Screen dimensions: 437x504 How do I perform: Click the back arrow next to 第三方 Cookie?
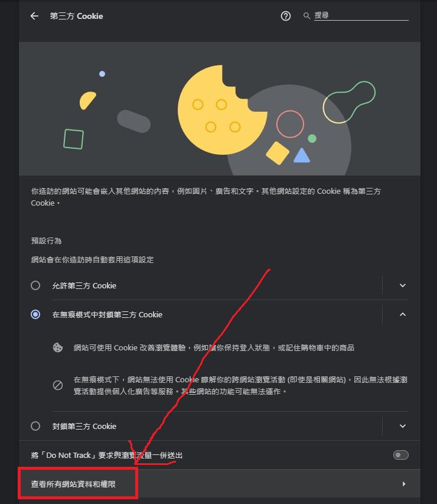click(34, 16)
